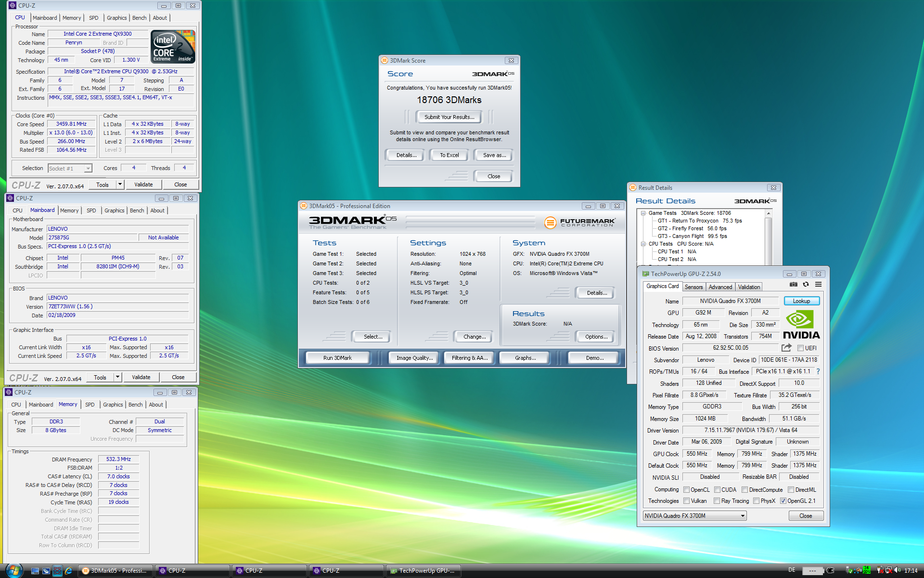924x578 pixels.
Task: Click Select button under Tests
Action: [x=372, y=337]
